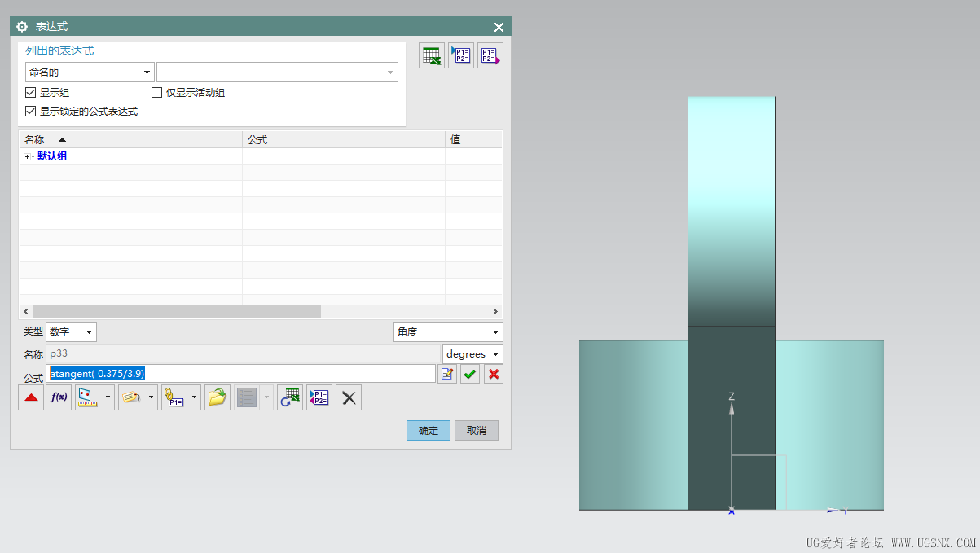Click the 值 column header

(x=474, y=139)
